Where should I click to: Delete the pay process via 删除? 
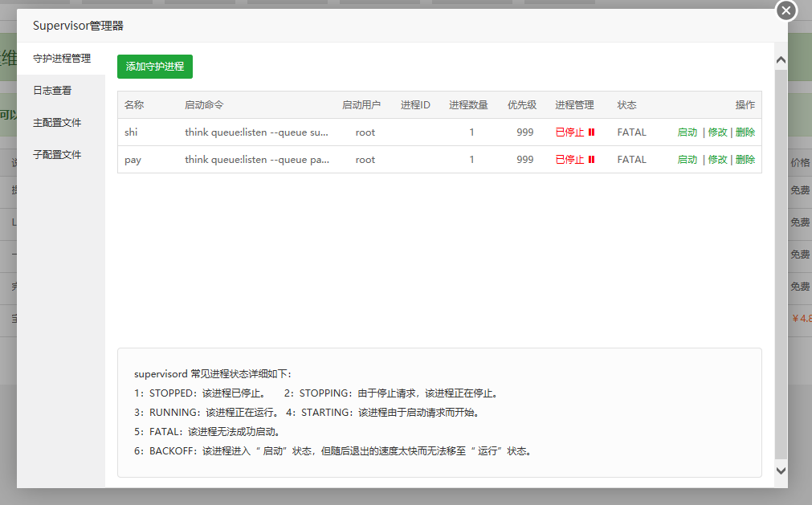pos(745,160)
